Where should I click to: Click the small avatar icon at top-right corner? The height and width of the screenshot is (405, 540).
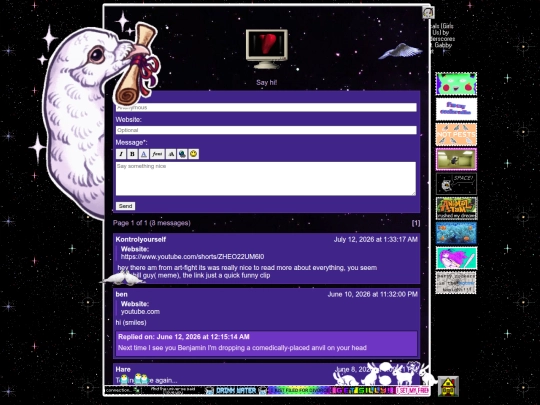click(x=428, y=13)
